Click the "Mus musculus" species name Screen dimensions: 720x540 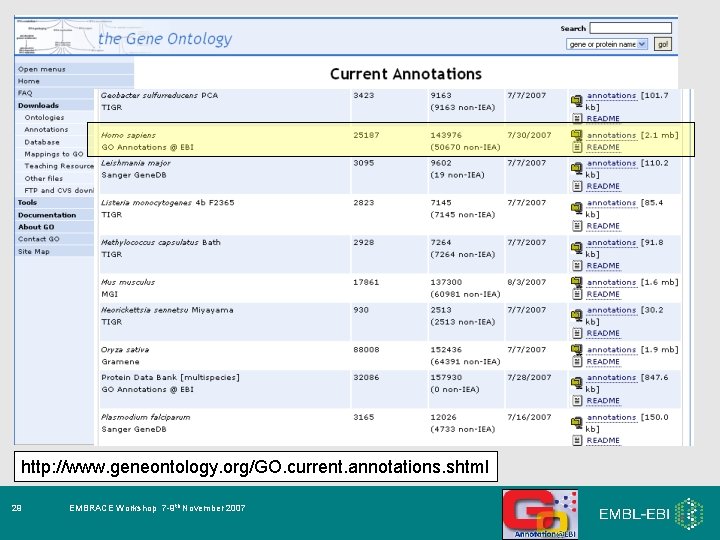[x=128, y=282]
